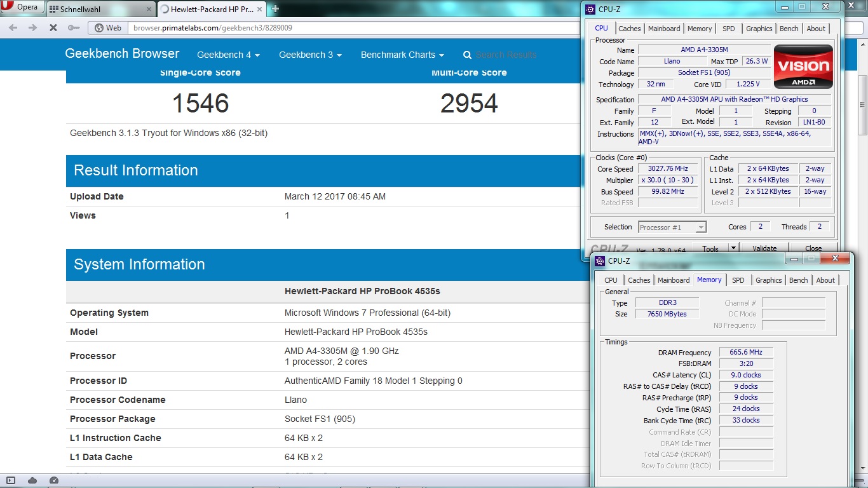868x488 pixels.
Task: Click the Processor Package value Socket FS1 (905)
Action: 320,419
